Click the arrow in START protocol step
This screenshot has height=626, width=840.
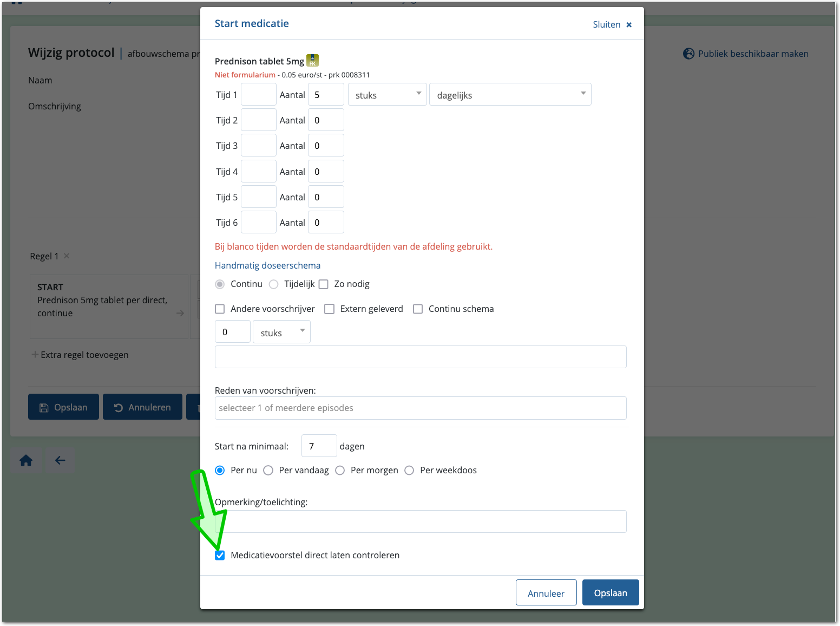[x=180, y=313]
